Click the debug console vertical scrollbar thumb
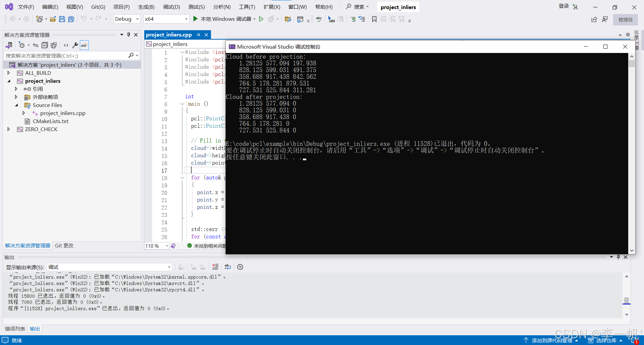The height and width of the screenshot is (345, 644). 632,63
